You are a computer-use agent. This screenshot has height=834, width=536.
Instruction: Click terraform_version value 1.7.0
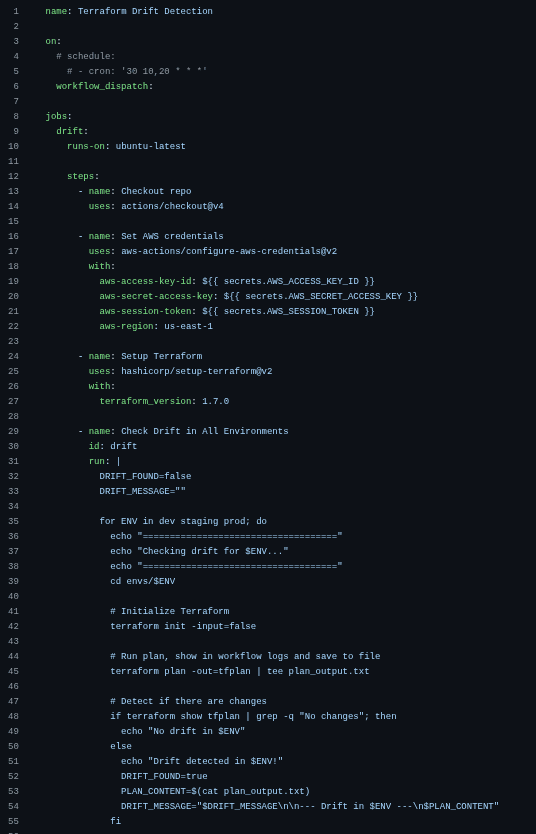[215, 401]
